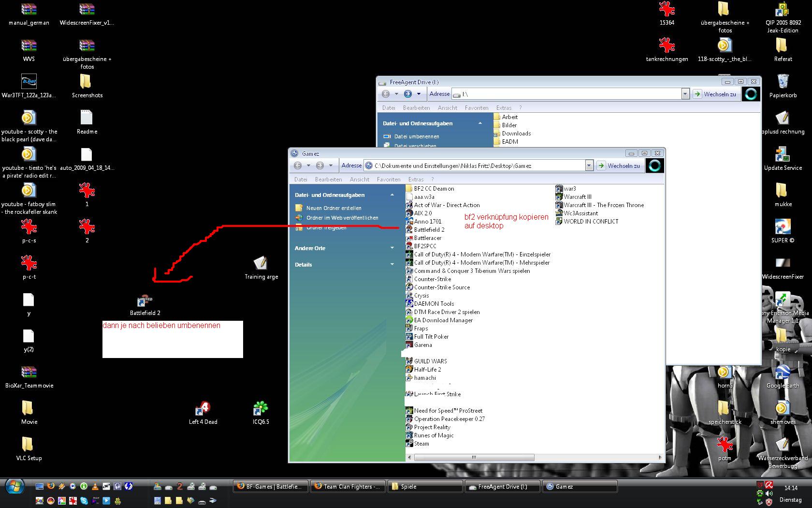Click the volume icon in system tray
The height and width of the screenshot is (508, 812).
click(769, 493)
